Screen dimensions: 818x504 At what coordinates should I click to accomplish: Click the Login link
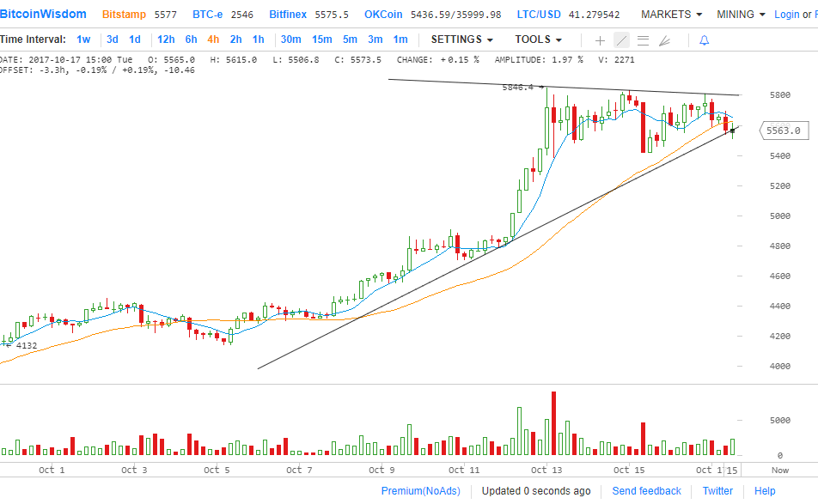click(786, 15)
